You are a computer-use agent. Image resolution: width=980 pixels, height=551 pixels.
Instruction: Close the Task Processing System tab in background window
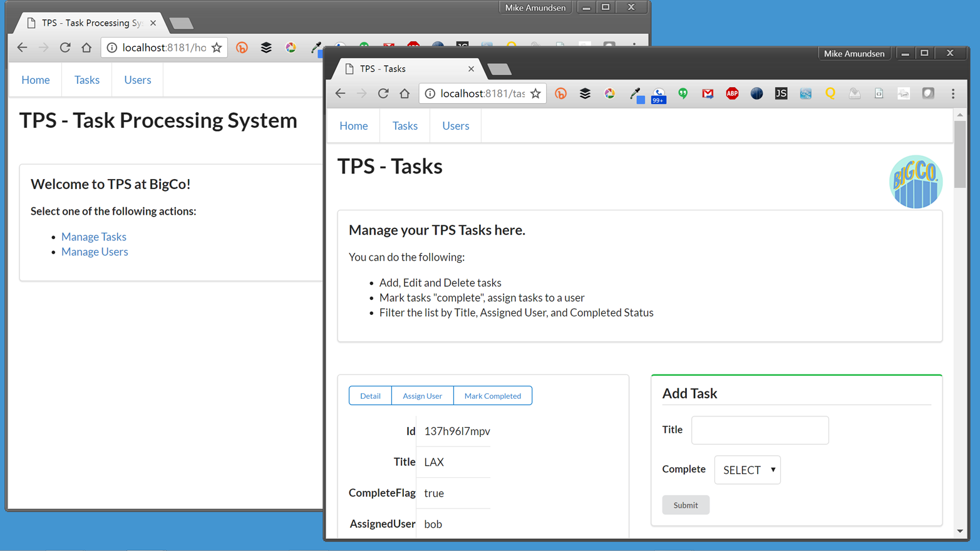(153, 23)
